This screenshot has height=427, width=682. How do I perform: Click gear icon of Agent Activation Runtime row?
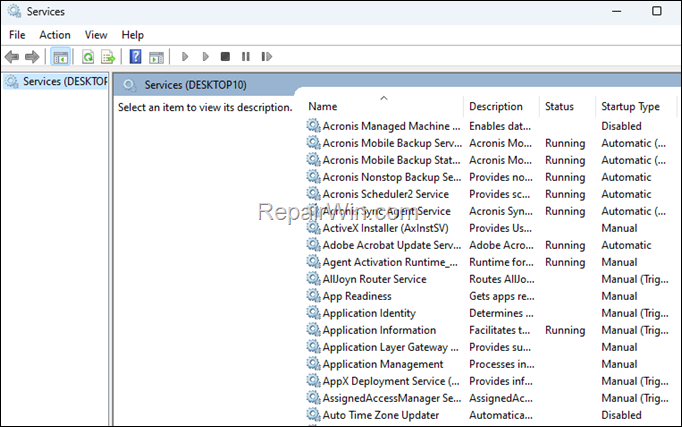(x=313, y=261)
